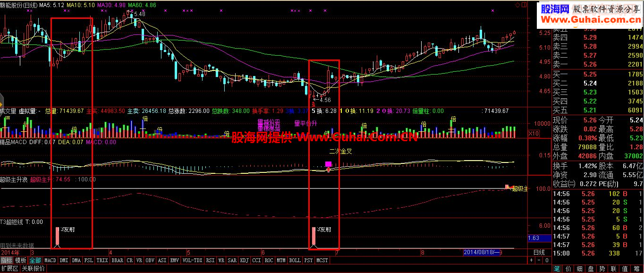
Task: Click the minus zoom button under 日线
Action: point(539,260)
